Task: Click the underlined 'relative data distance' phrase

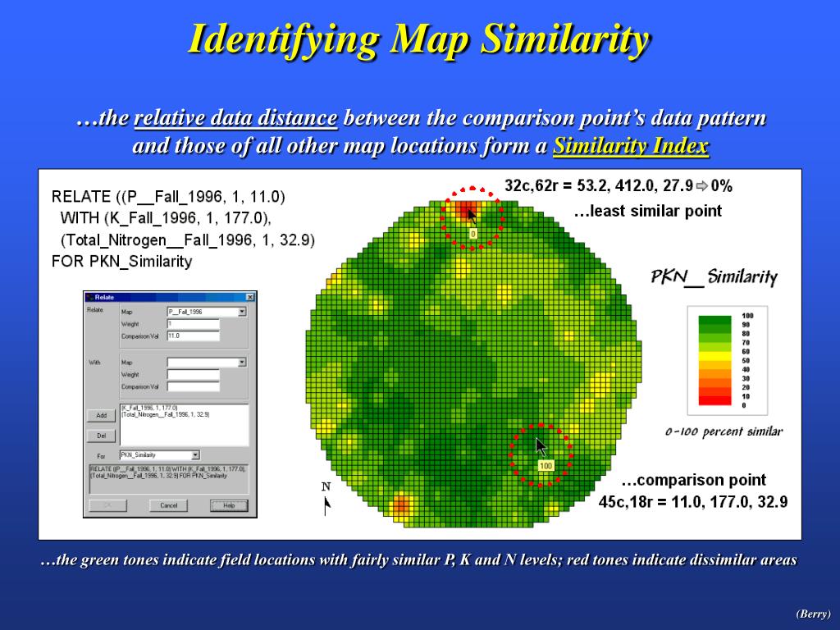Action: [x=235, y=118]
